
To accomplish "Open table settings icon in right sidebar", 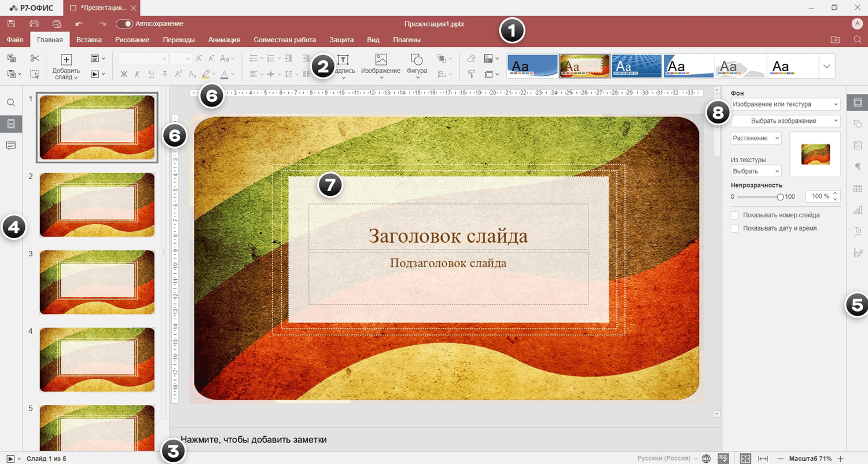I will [858, 189].
